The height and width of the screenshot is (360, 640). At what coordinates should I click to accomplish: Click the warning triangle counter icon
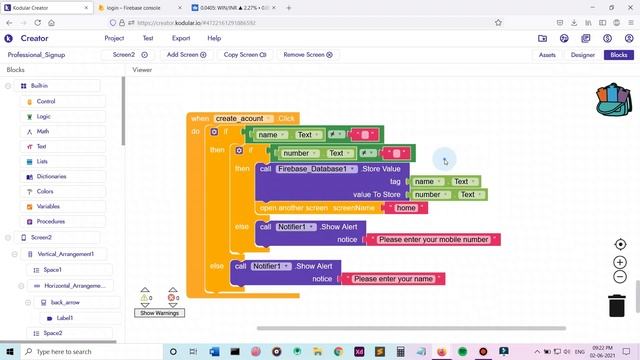coord(144,298)
